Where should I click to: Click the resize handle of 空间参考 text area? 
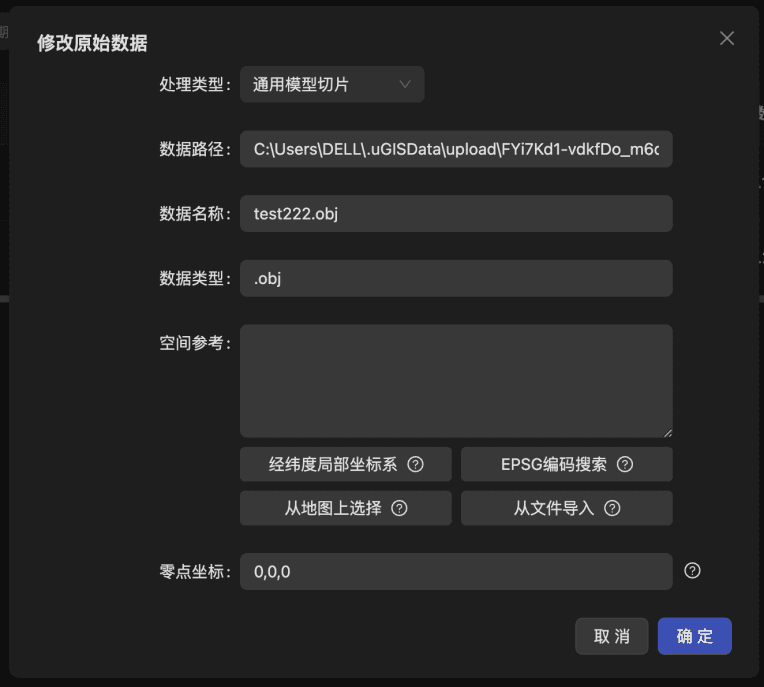tap(667, 432)
